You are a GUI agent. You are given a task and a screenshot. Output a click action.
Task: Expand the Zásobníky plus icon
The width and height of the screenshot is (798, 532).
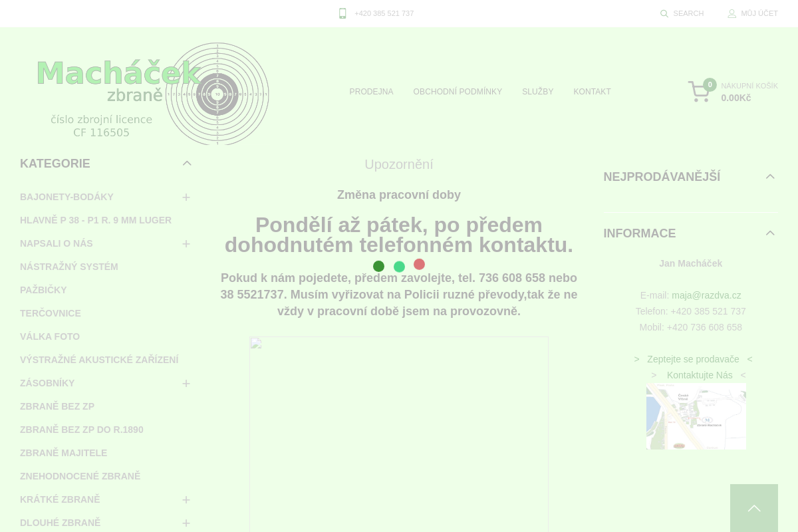[x=186, y=384]
